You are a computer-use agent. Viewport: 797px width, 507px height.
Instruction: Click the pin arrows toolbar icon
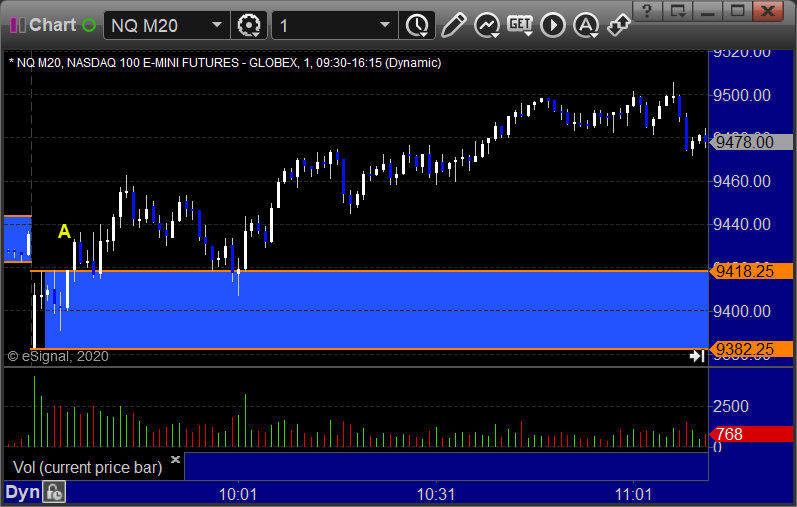pyautogui.click(x=619, y=25)
